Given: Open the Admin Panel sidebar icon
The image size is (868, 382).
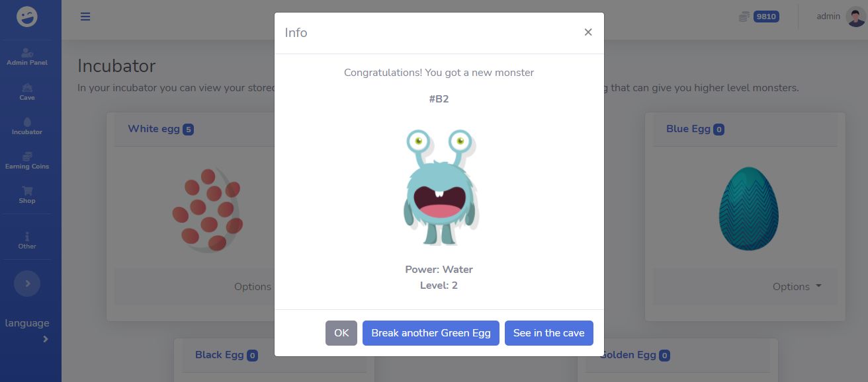Looking at the screenshot, I should pos(27,52).
